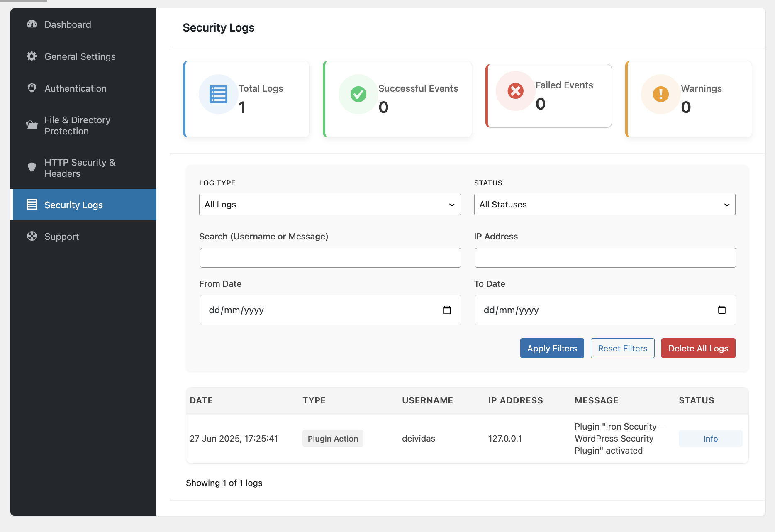775x532 pixels.
Task: Click the orange Warnings exclamation icon
Action: (x=660, y=94)
